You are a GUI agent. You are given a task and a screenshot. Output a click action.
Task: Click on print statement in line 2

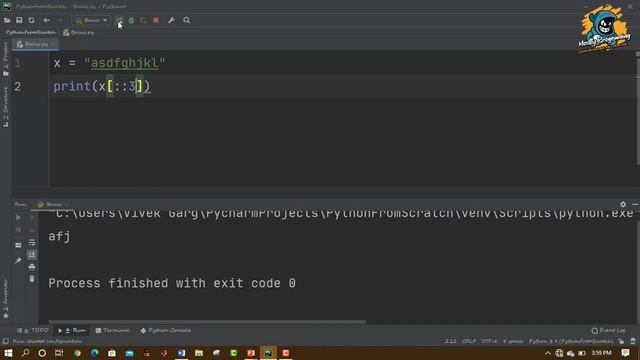pyautogui.click(x=102, y=86)
